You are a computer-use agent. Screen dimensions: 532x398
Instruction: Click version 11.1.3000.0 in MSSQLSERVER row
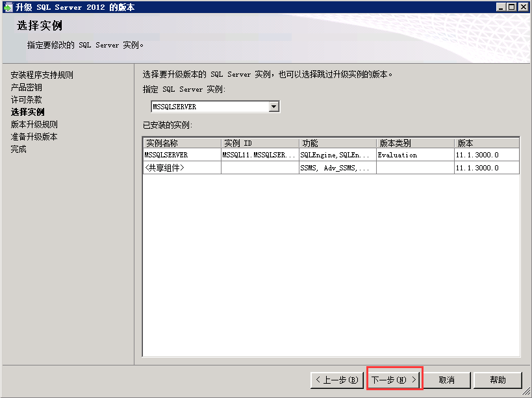pyautogui.click(x=487, y=155)
